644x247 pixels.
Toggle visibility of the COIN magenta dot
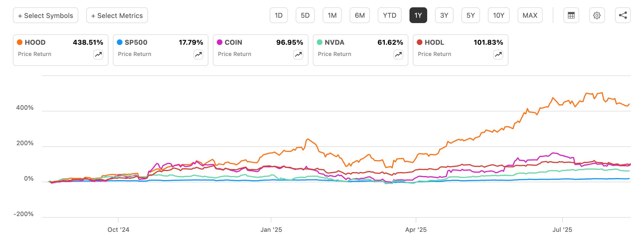(220, 42)
